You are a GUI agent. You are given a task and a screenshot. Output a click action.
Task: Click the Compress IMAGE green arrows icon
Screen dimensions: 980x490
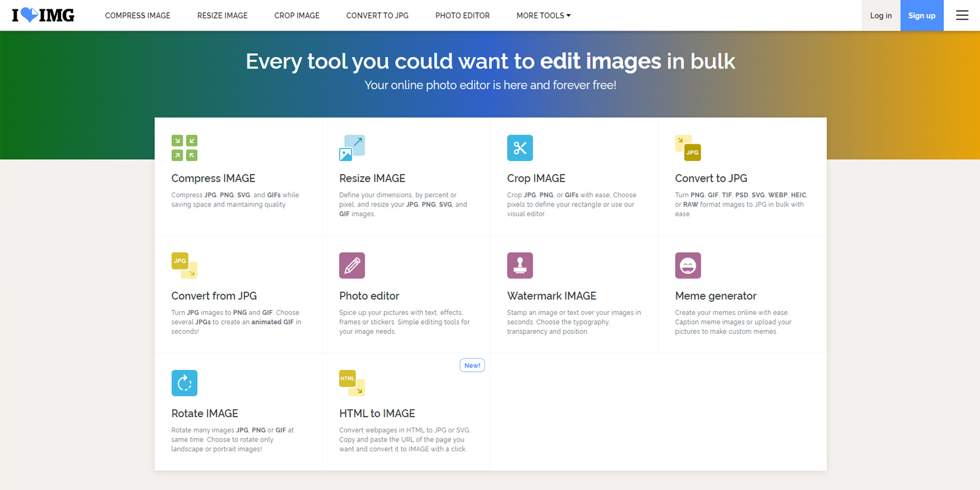click(184, 148)
